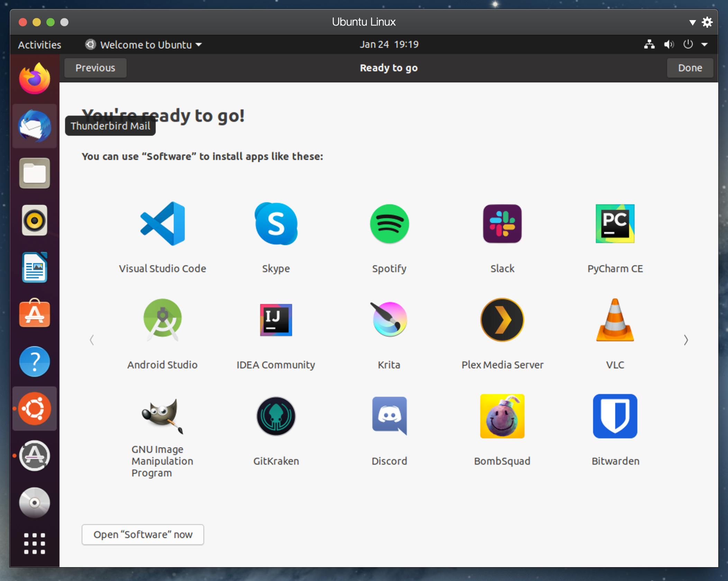Viewport: 728px width, 581px height.
Task: Click Open "Software" now button
Action: click(x=143, y=534)
